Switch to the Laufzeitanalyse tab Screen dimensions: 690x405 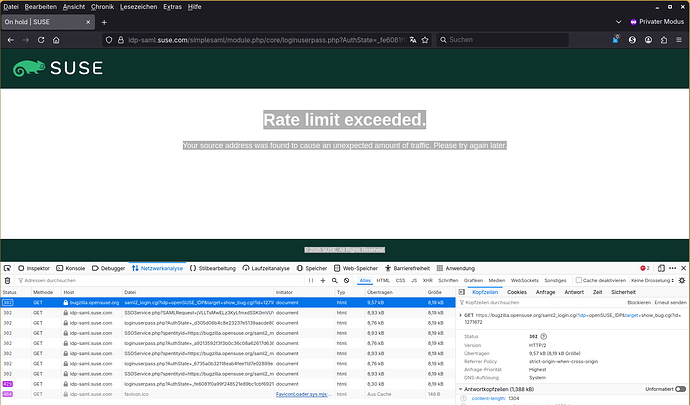click(x=266, y=268)
